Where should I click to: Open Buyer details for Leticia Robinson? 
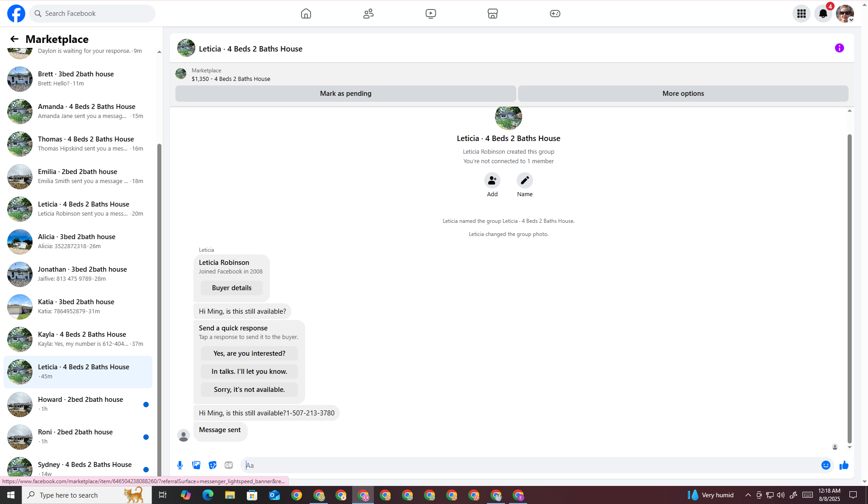(x=231, y=288)
